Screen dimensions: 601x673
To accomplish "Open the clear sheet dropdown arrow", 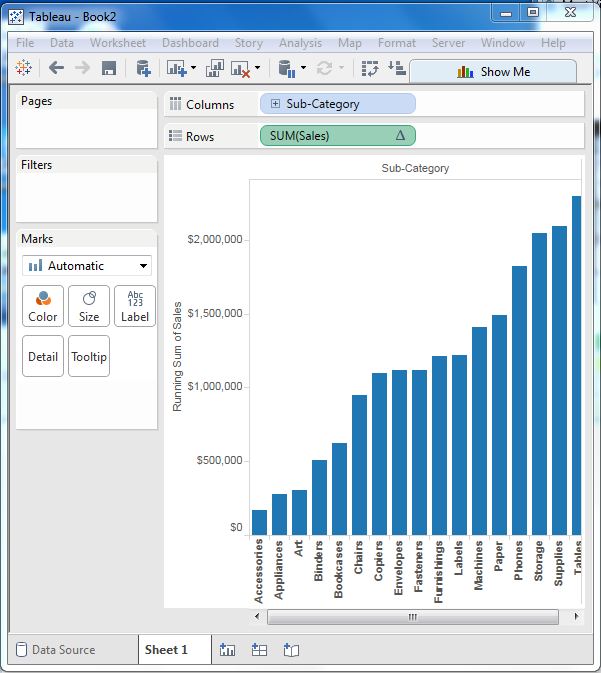I will click(258, 69).
